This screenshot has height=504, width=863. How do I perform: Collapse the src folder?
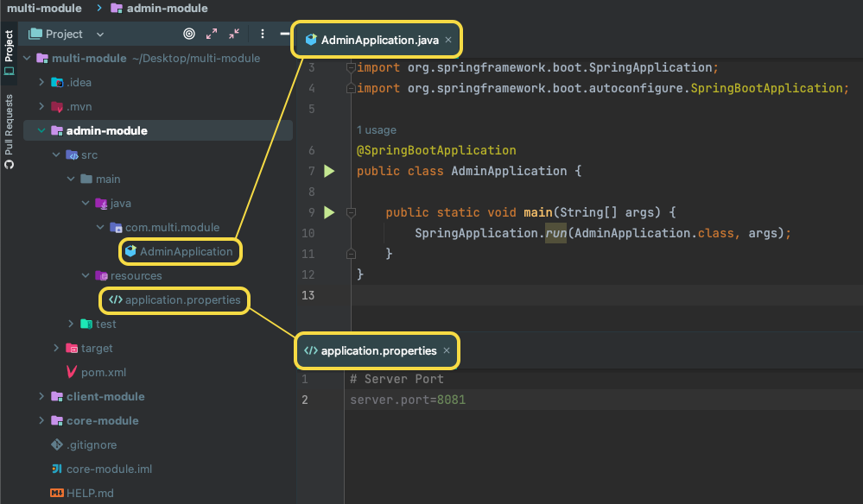click(x=56, y=155)
